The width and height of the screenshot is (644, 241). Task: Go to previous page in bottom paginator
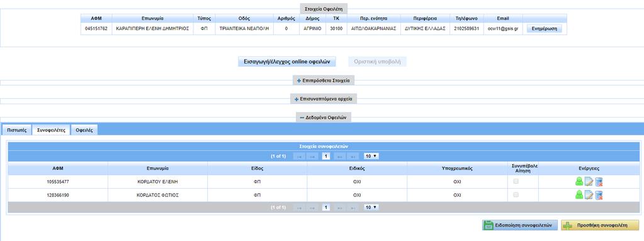coord(313,208)
